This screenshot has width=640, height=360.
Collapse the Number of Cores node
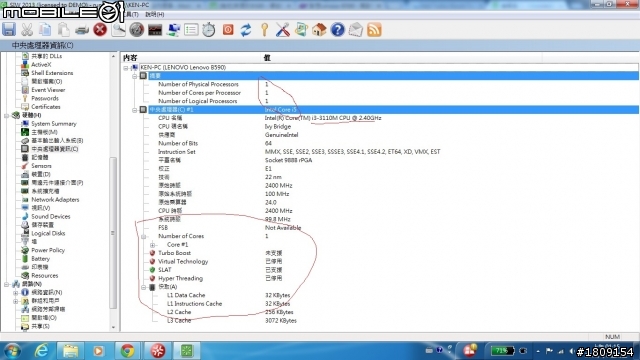[143, 236]
